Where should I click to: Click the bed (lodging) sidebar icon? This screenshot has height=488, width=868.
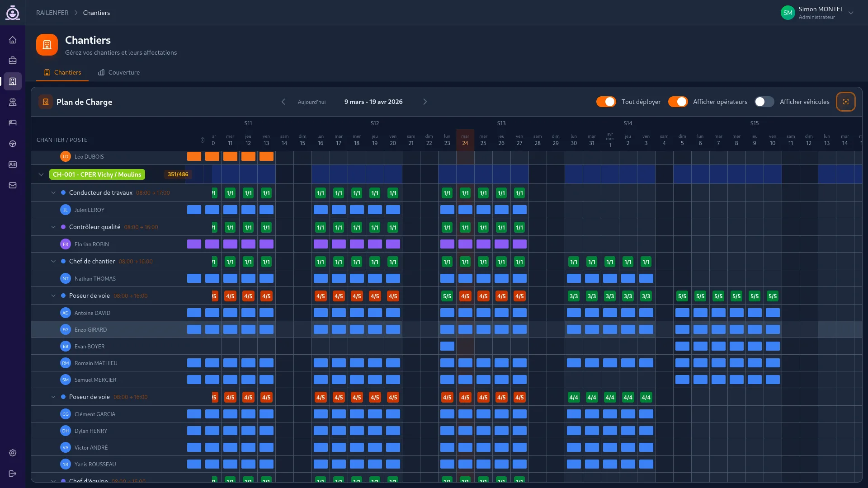click(13, 123)
